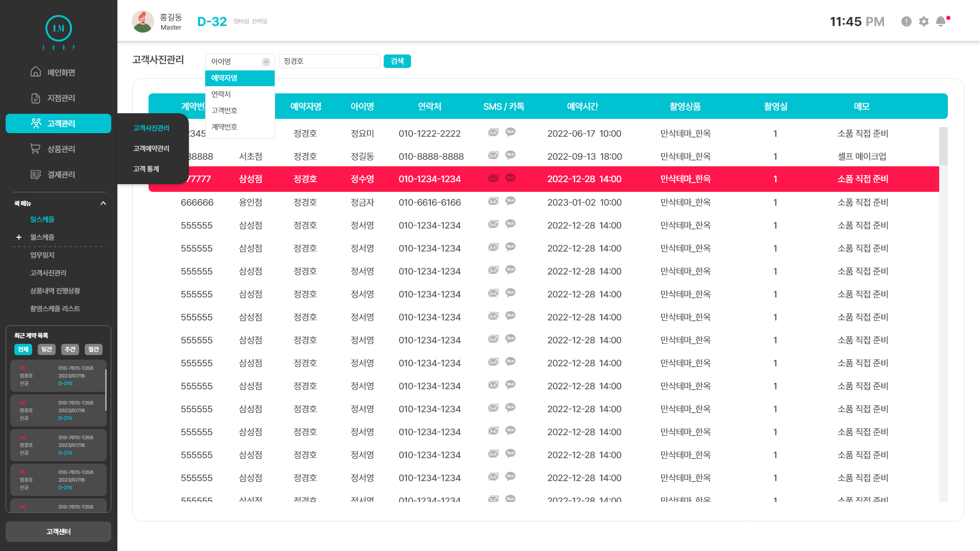Click the notification bell icon
Viewport: 980px width, 551px height.
[x=941, y=21]
